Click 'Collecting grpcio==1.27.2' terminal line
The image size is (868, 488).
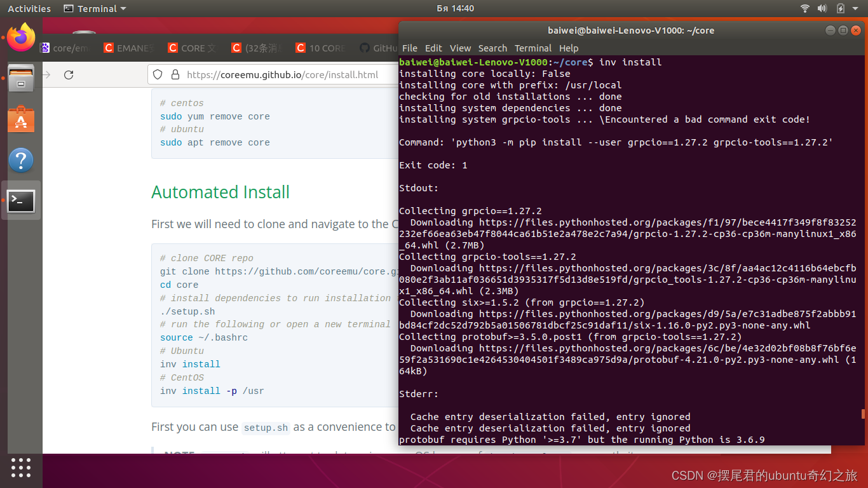(470, 211)
